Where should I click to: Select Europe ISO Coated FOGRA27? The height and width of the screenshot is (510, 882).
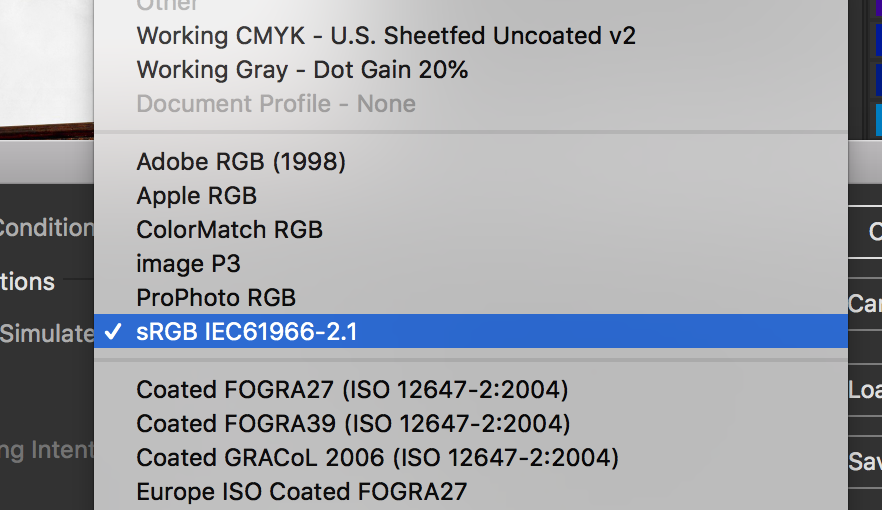pyautogui.click(x=301, y=491)
